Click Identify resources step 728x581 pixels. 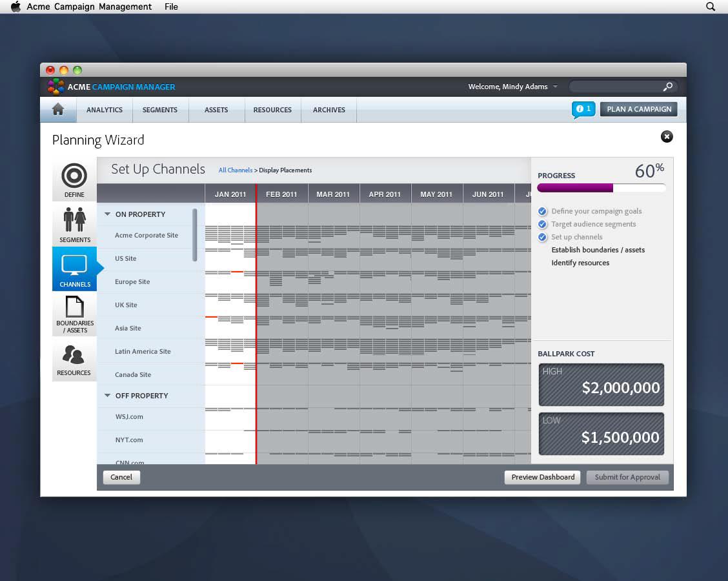tap(580, 263)
